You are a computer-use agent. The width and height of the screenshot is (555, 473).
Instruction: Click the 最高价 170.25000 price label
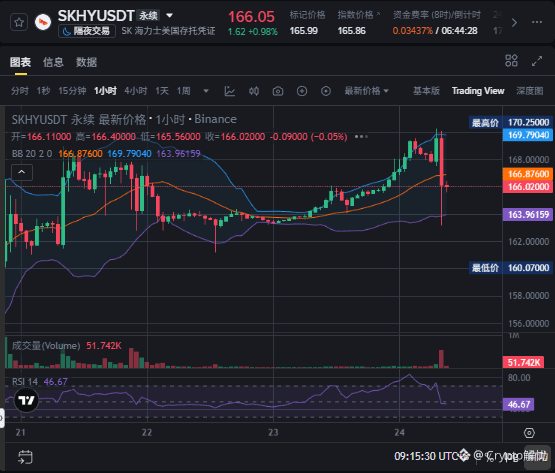[510, 122]
